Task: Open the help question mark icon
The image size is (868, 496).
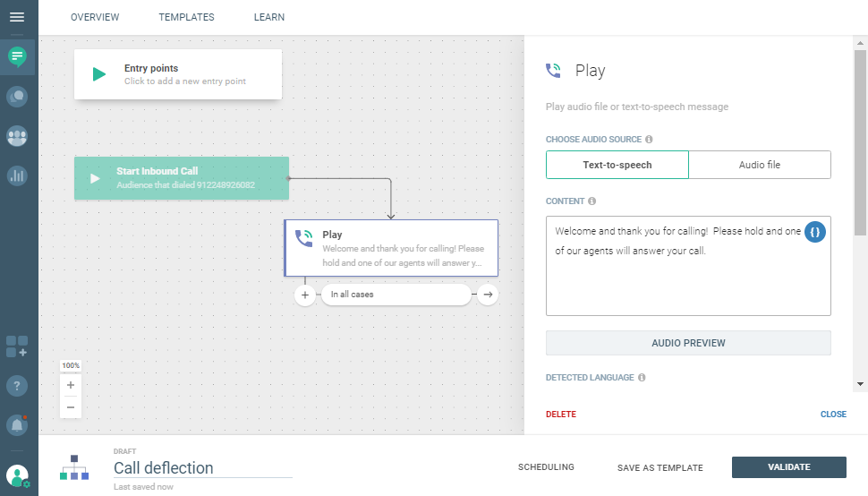Action: [17, 386]
